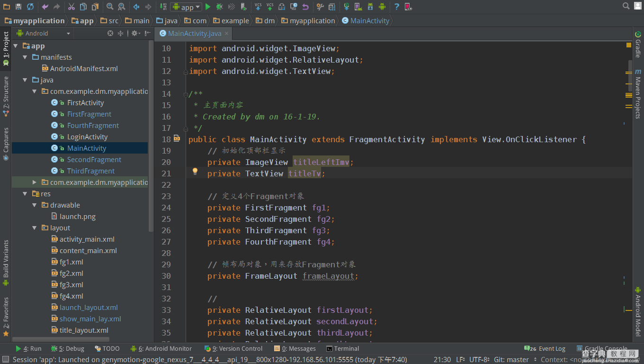Close the MainActivity.java tab

tap(227, 33)
